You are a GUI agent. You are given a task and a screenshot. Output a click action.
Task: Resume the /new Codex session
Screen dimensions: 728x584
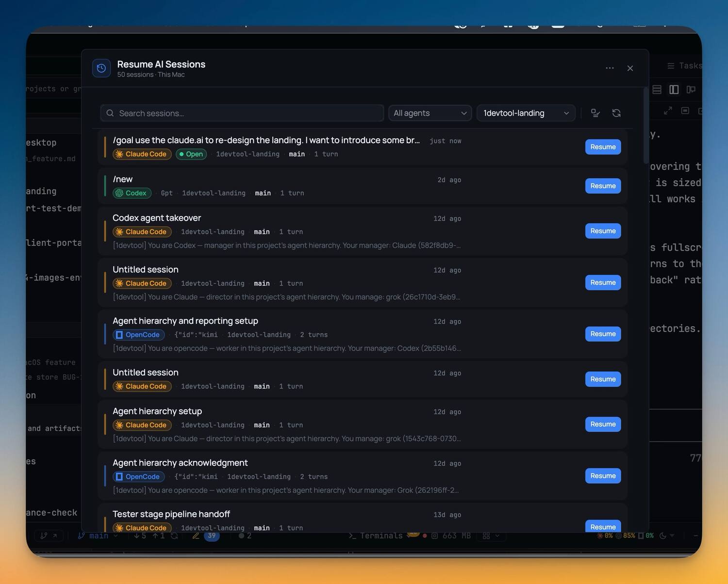coord(603,186)
